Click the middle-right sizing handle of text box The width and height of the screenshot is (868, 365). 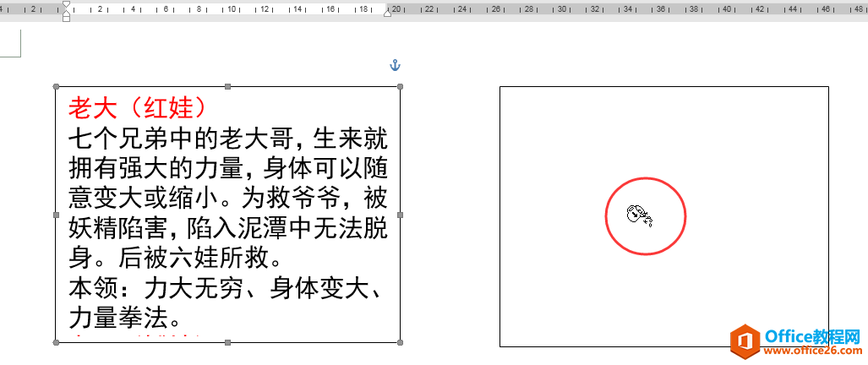click(x=401, y=215)
